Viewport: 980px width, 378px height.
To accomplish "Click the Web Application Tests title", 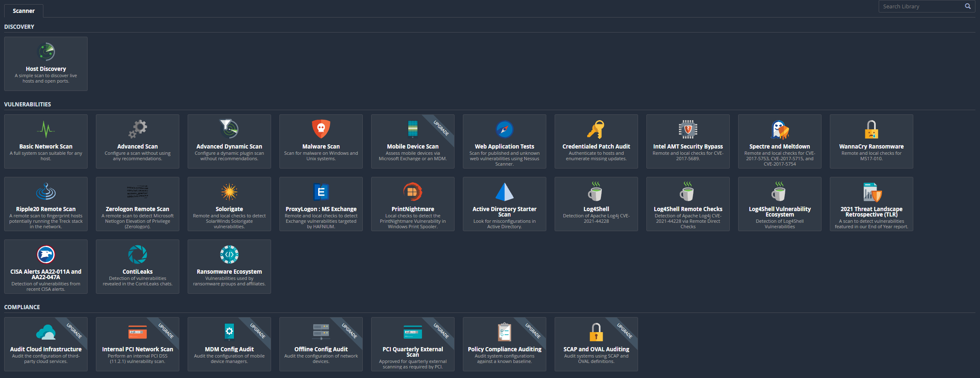I will click(x=505, y=146).
